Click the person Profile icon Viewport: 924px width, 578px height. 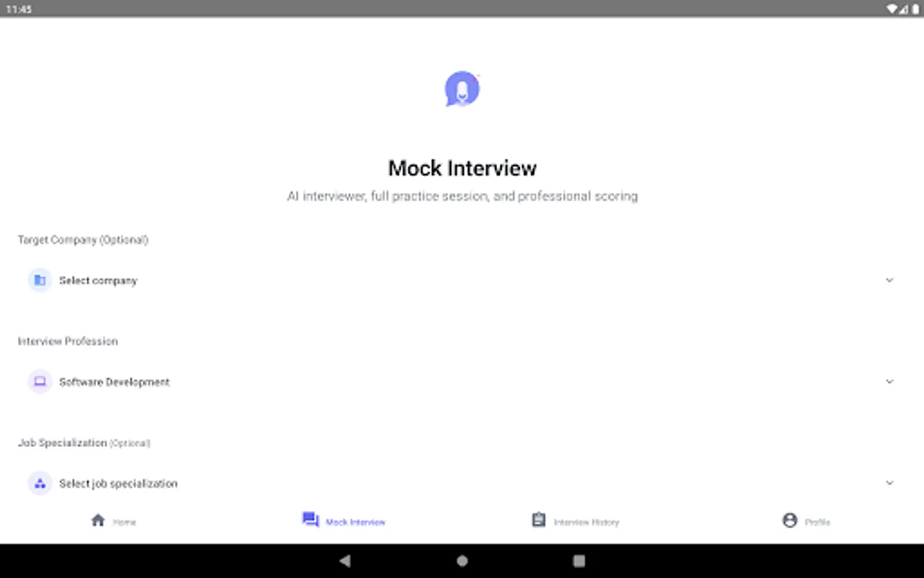click(790, 520)
